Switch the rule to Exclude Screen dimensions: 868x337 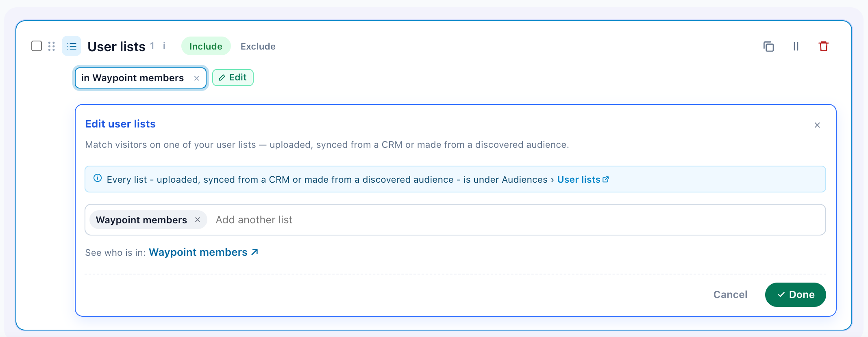258,46
